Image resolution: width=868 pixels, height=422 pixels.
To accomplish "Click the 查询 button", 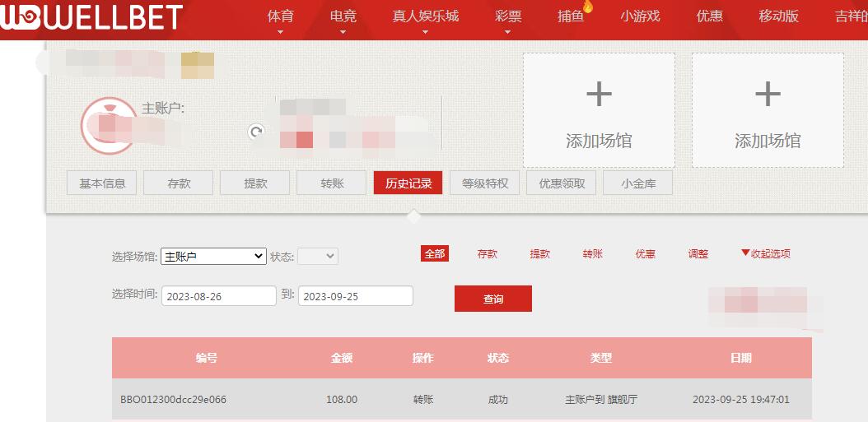I will [493, 299].
